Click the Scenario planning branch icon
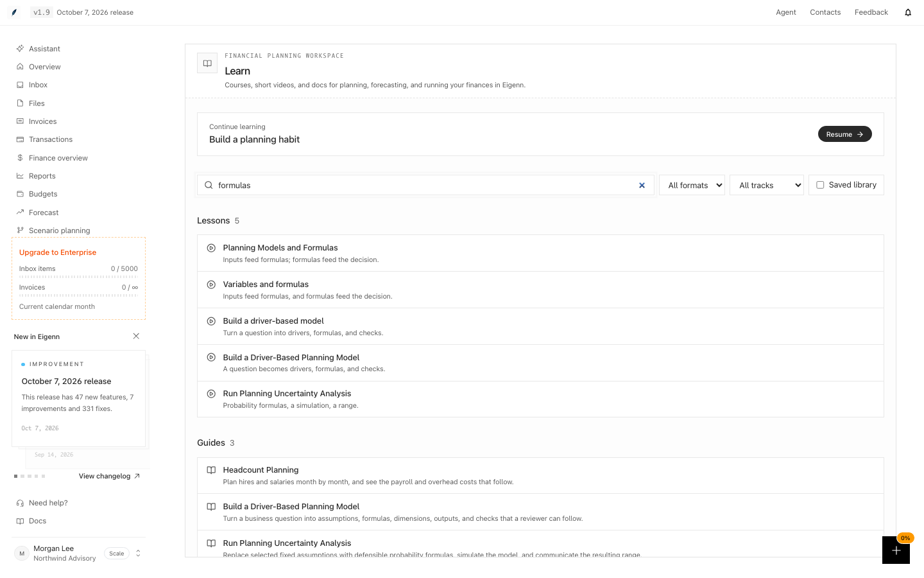The image size is (924, 578). pos(21,231)
